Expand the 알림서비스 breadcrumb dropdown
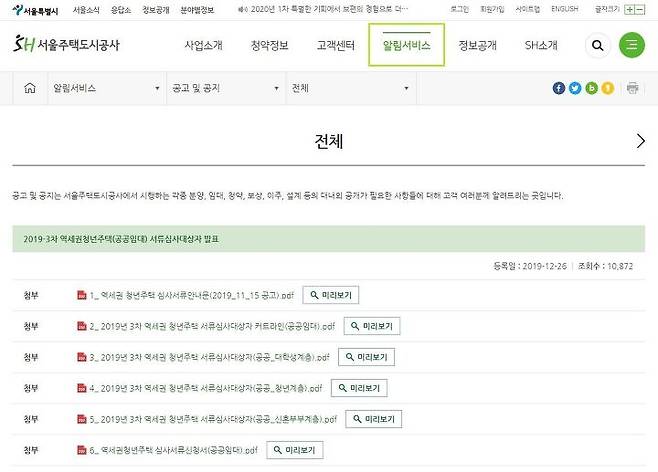Screen dimensions: 658x472 click(107, 88)
